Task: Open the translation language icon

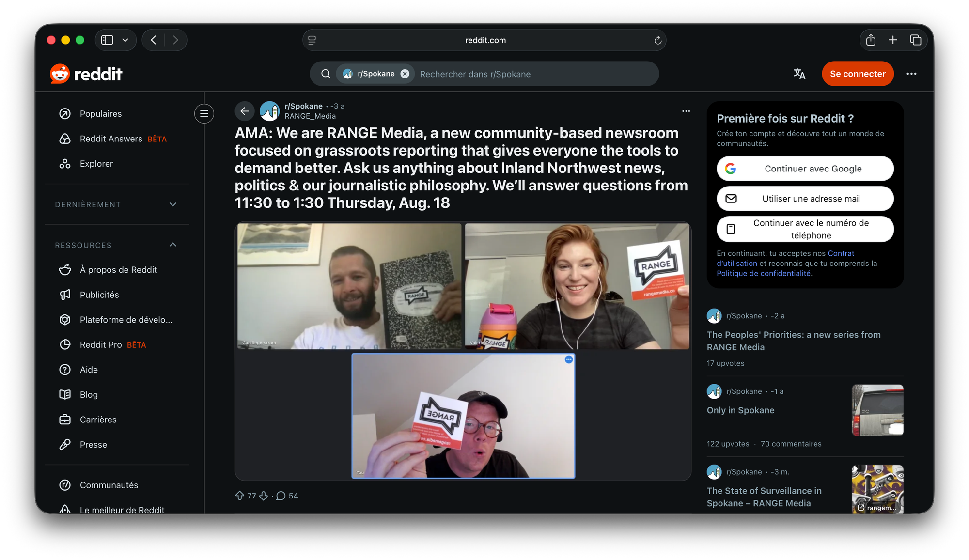Action: pos(799,74)
